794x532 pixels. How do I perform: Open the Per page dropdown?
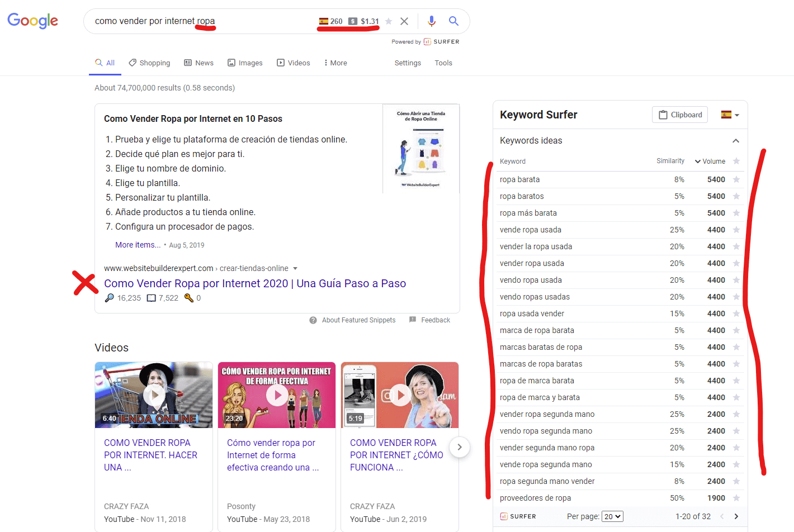(612, 516)
